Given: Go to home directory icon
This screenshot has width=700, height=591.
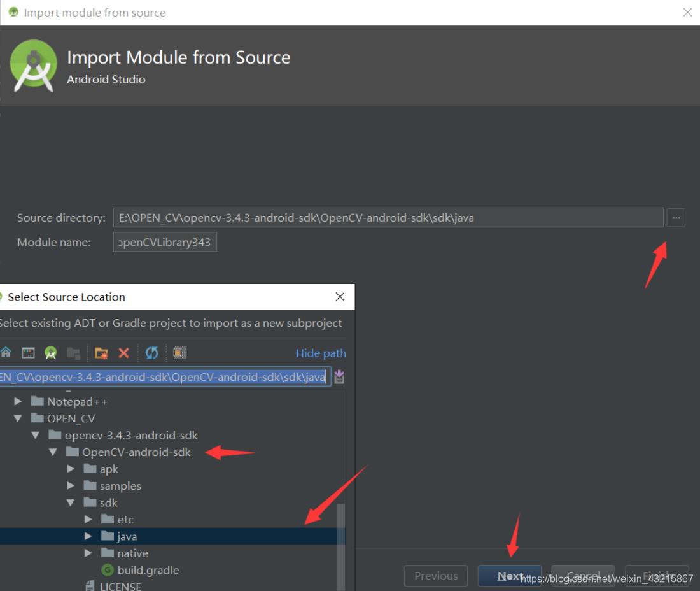Looking at the screenshot, I should pyautogui.click(x=6, y=353).
